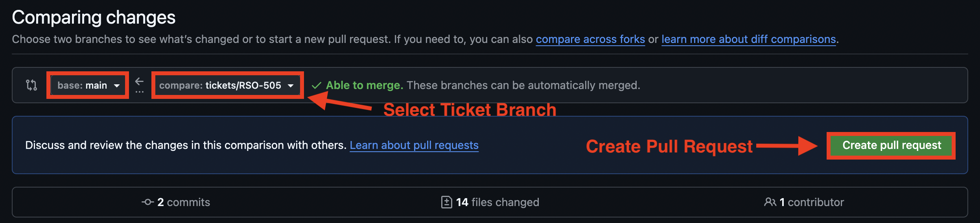
Task: Click the caret arrow on the compare branch selector
Action: tap(291, 86)
